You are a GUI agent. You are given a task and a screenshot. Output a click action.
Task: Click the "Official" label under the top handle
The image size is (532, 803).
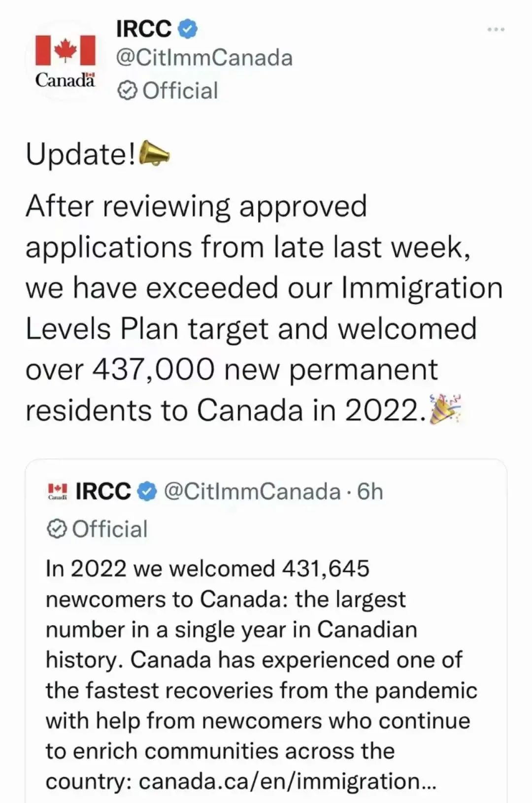tap(180, 91)
